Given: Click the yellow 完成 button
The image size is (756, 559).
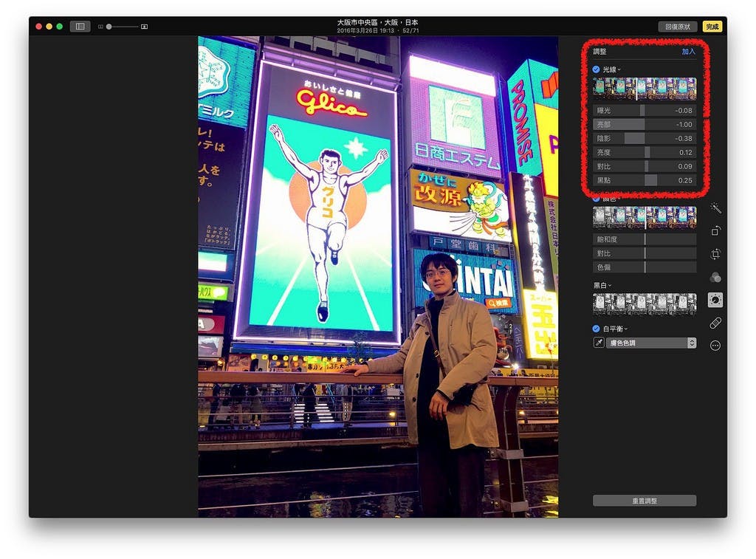Looking at the screenshot, I should click(712, 27).
